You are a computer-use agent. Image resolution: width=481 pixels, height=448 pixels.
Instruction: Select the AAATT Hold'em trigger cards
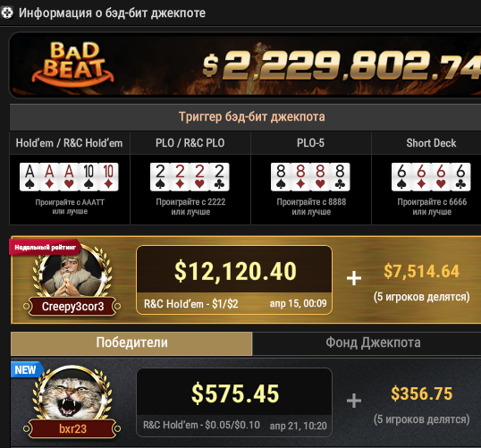[69, 177]
